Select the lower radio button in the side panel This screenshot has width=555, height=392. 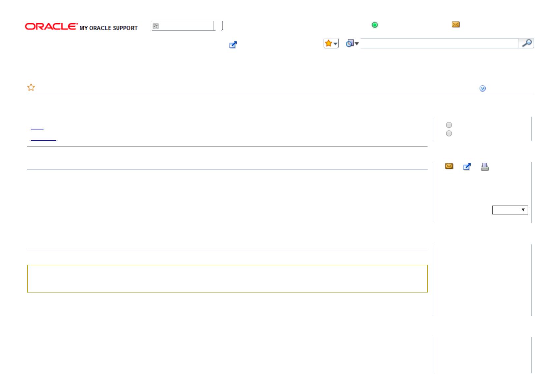pyautogui.click(x=449, y=133)
